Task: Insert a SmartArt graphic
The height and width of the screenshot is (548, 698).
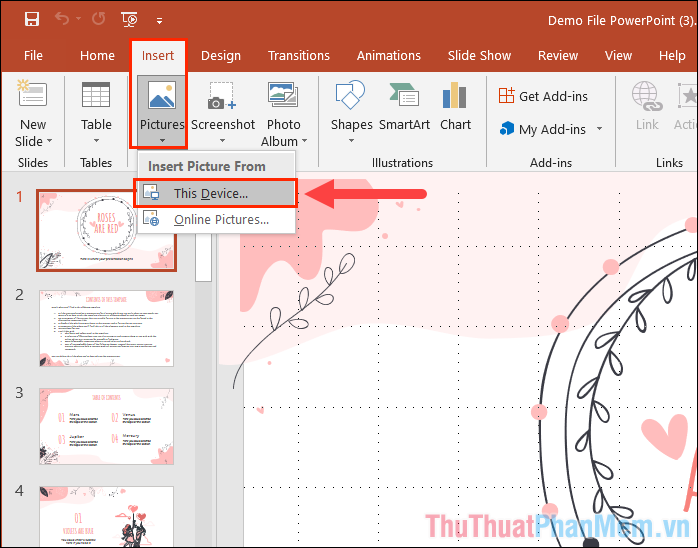Action: 404,106
